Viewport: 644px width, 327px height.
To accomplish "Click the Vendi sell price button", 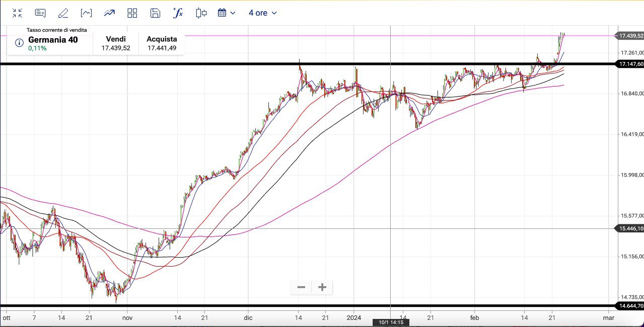I will click(116, 43).
